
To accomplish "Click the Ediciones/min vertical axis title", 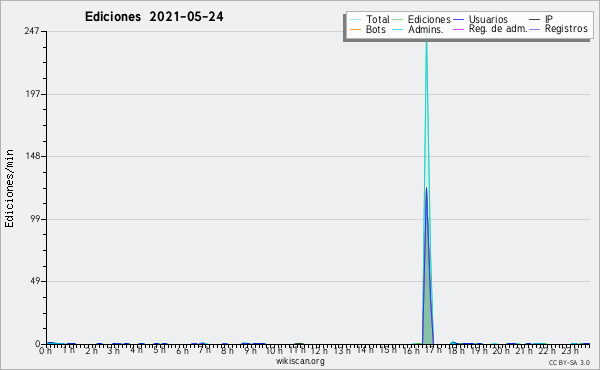I will [9, 188].
